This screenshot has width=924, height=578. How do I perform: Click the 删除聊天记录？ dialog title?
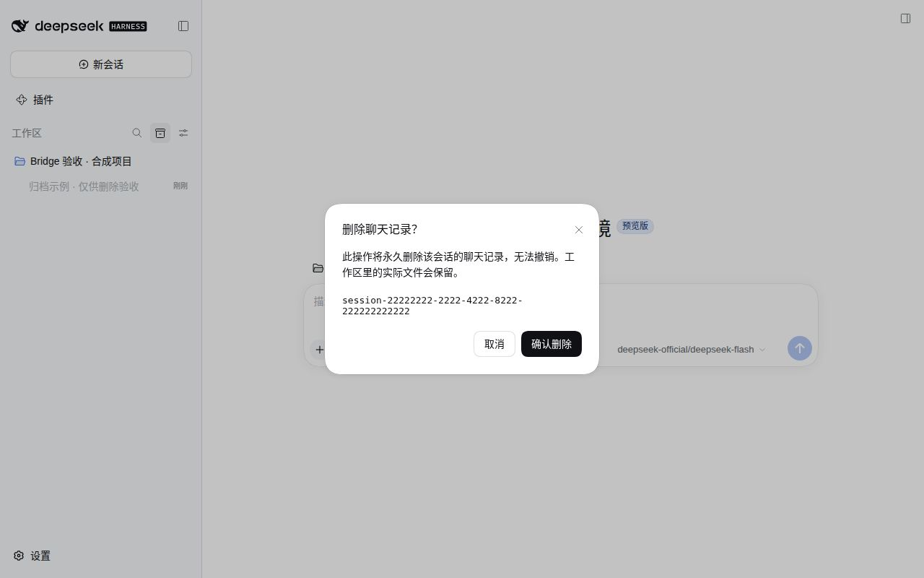tap(380, 229)
